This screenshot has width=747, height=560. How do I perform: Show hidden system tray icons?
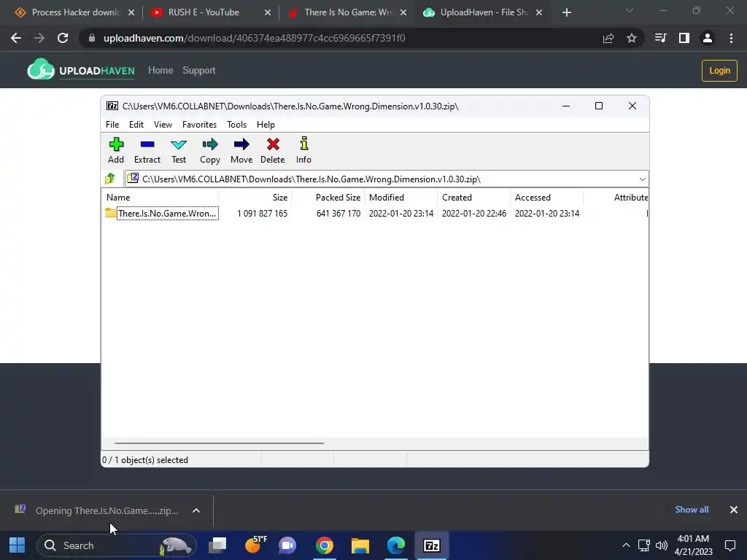(626, 545)
